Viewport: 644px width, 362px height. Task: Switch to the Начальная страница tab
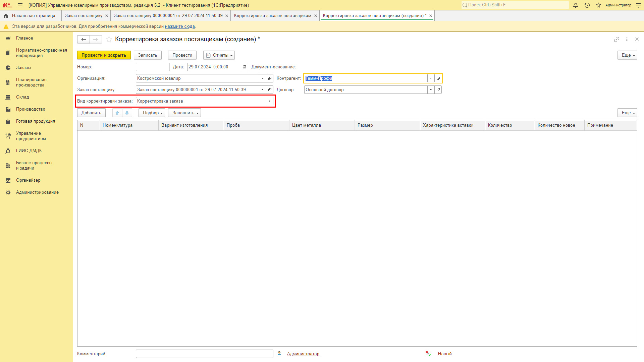(31, 16)
